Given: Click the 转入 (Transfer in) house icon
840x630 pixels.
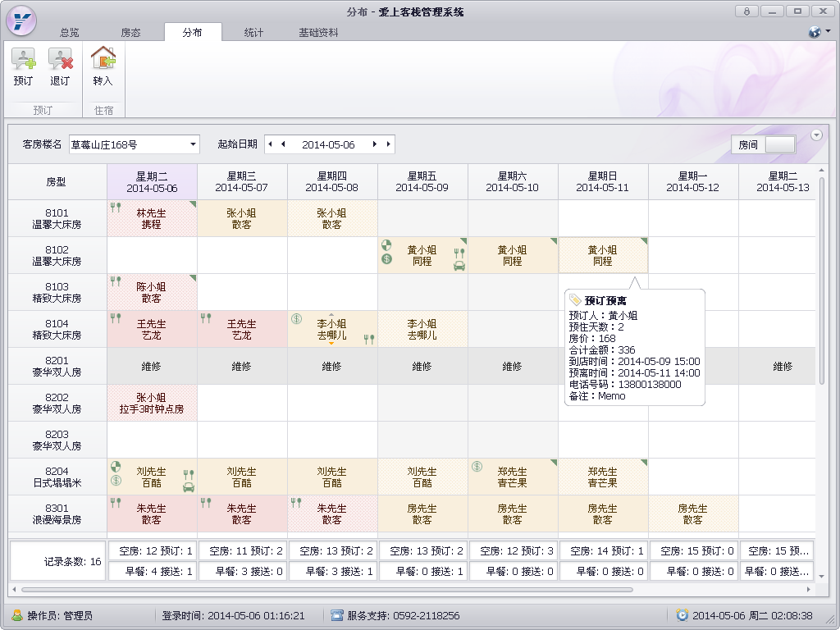Looking at the screenshot, I should pyautogui.click(x=103, y=66).
